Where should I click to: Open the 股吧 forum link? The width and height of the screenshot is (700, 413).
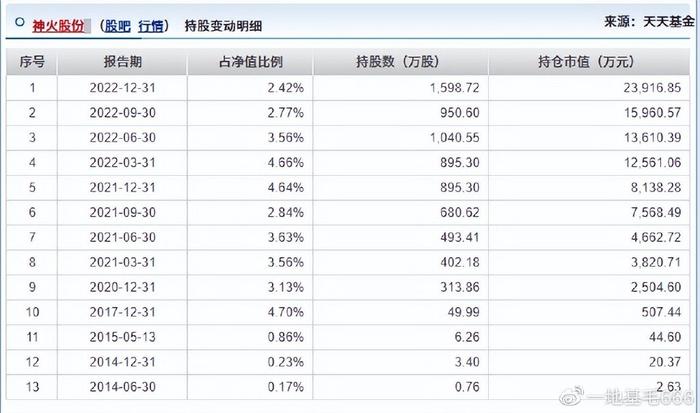pos(117,26)
